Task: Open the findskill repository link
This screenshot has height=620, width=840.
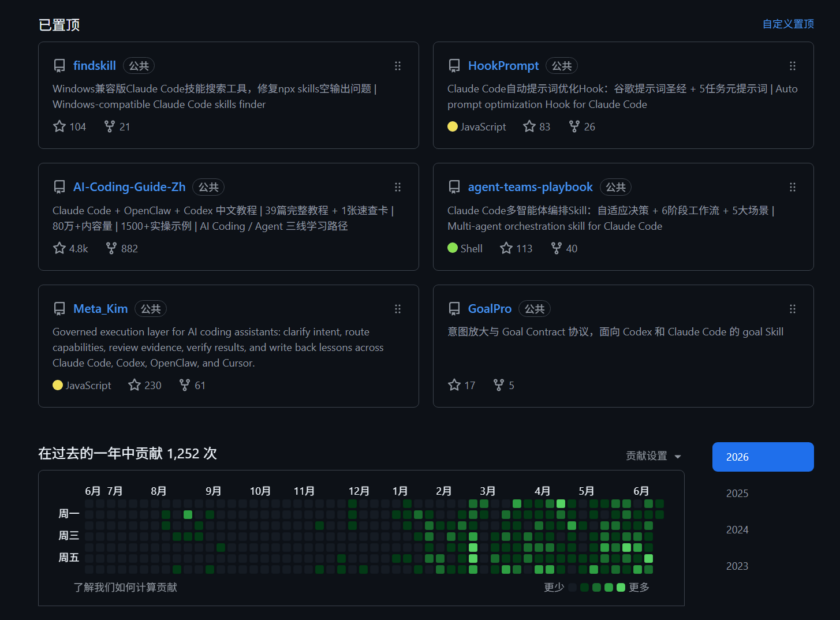Action: click(x=95, y=66)
